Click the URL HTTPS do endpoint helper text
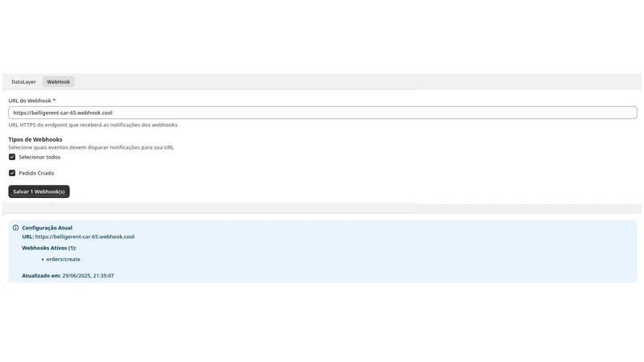This screenshot has width=644, height=362. click(x=93, y=125)
